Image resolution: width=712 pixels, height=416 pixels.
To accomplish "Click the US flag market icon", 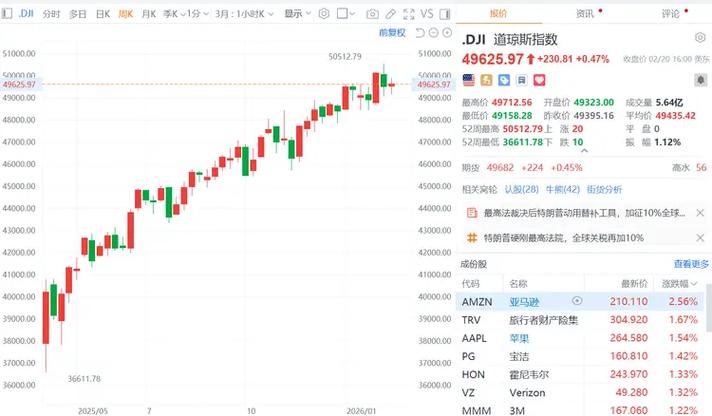I will coord(469,80).
